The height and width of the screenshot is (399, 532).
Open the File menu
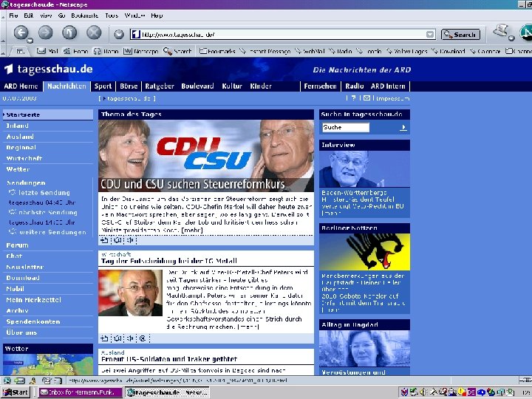tap(13, 16)
